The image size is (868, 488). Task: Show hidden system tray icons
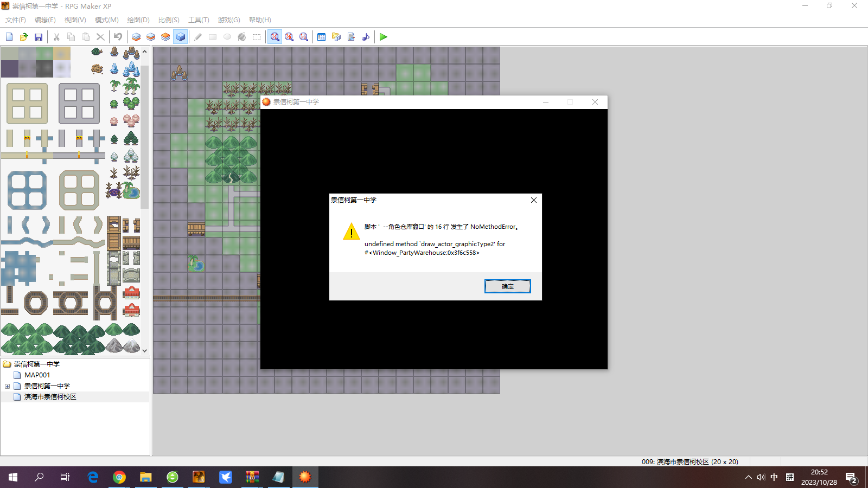tap(749, 478)
